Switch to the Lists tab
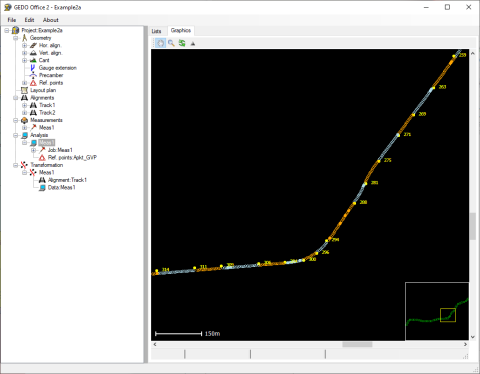The image size is (480, 374). (156, 31)
